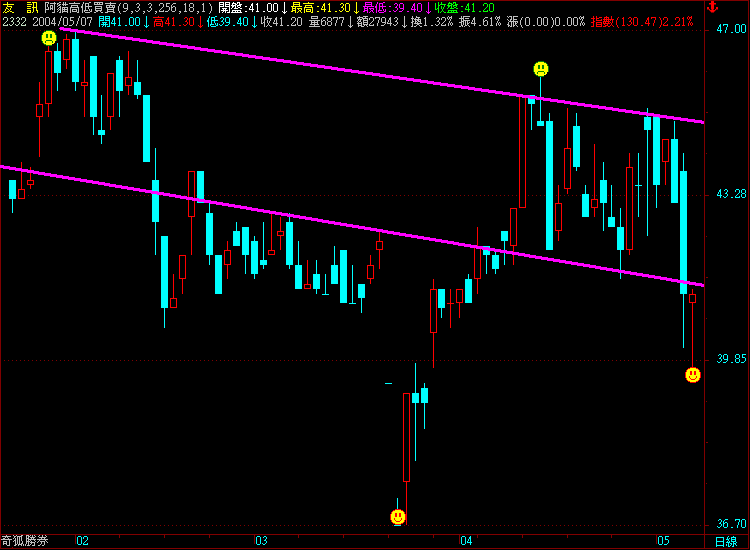Click the 額27943 turnover value
This screenshot has width=750, height=550.
(x=377, y=22)
